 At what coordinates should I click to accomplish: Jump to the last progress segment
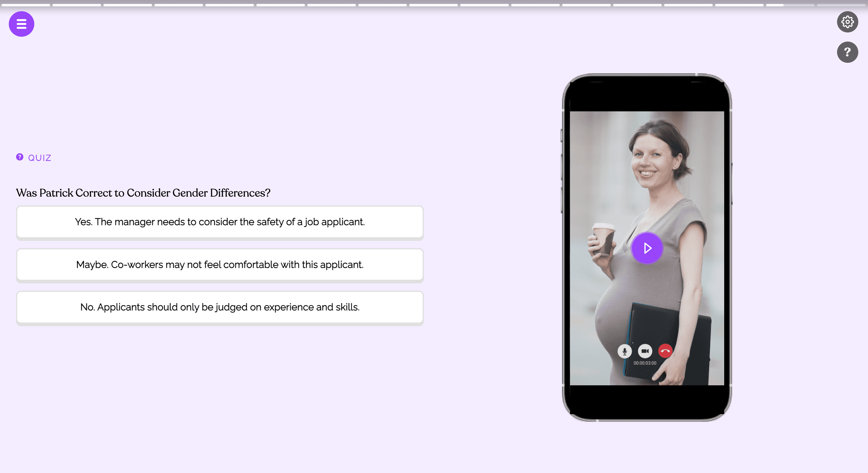[x=841, y=5]
